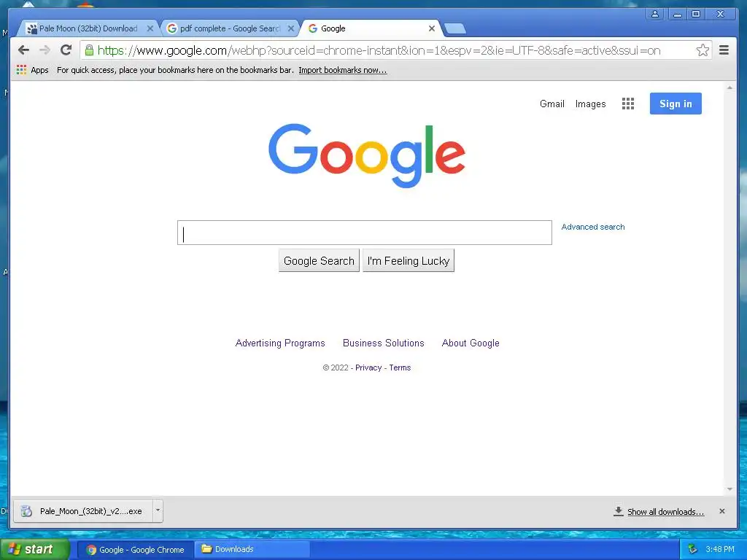747x560 pixels.
Task: Click the Google logo
Action: click(x=367, y=155)
